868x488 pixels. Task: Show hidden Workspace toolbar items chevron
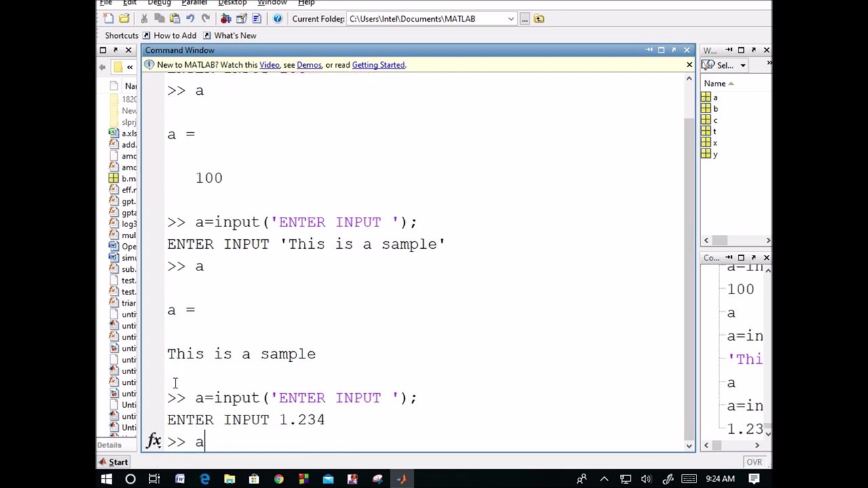coord(768,63)
